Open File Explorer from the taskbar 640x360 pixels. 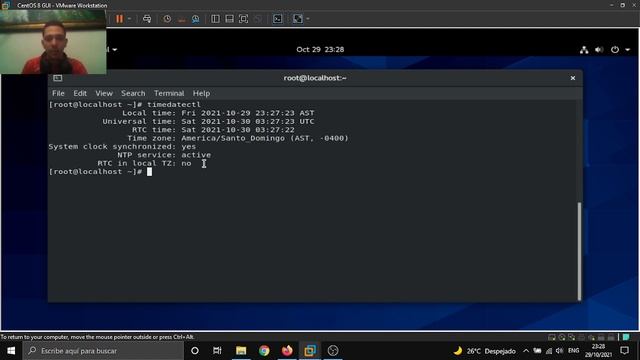[x=241, y=351]
